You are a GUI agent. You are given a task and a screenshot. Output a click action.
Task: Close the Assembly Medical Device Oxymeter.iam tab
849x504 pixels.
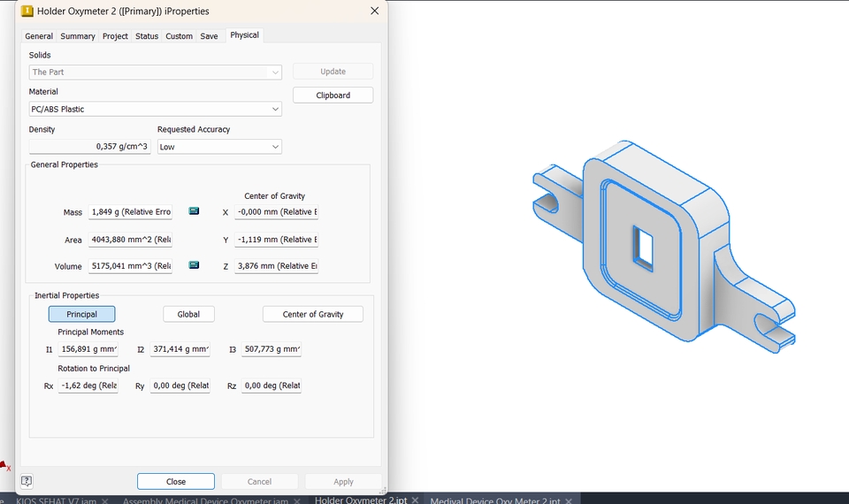pyautogui.click(x=297, y=500)
